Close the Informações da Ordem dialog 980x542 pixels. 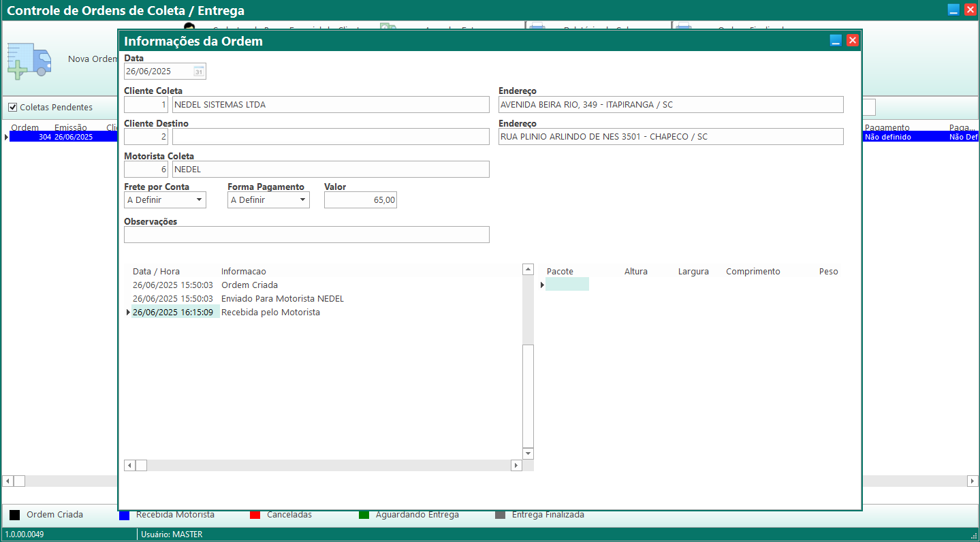coord(852,41)
